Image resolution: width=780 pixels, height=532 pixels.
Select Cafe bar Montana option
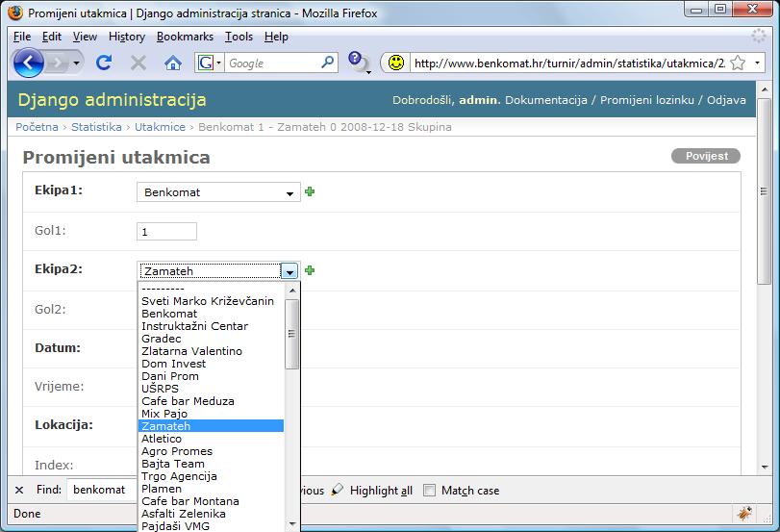click(x=212, y=500)
